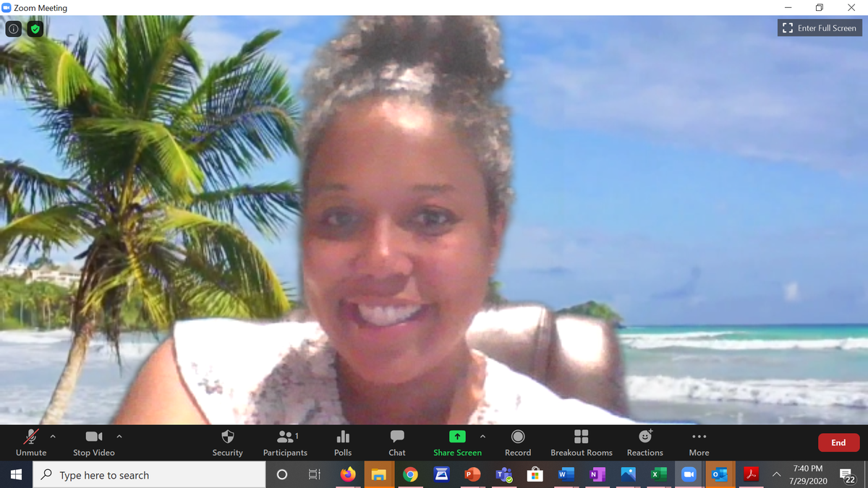The height and width of the screenshot is (488, 868).
Task: Click the red End meeting button
Action: (838, 442)
